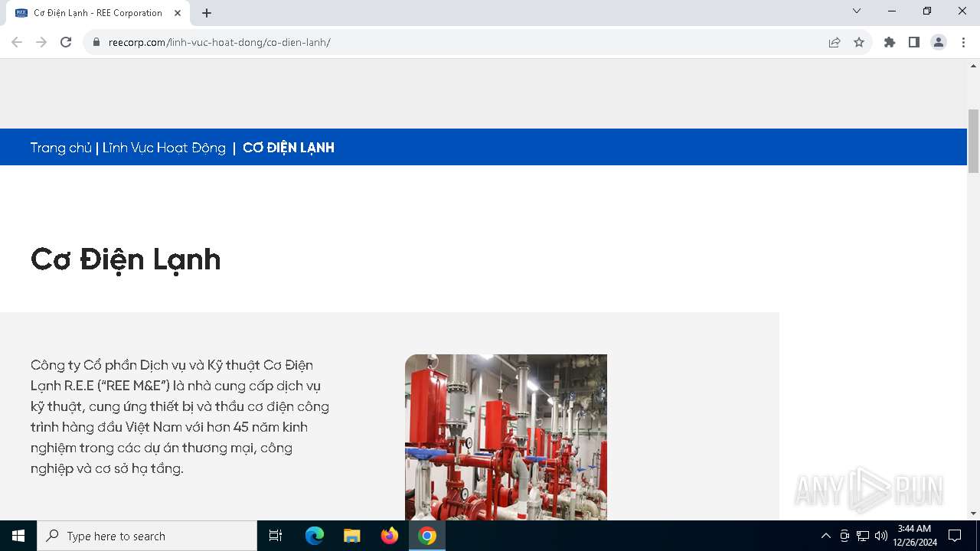Minimize the Chrome window

[892, 11]
